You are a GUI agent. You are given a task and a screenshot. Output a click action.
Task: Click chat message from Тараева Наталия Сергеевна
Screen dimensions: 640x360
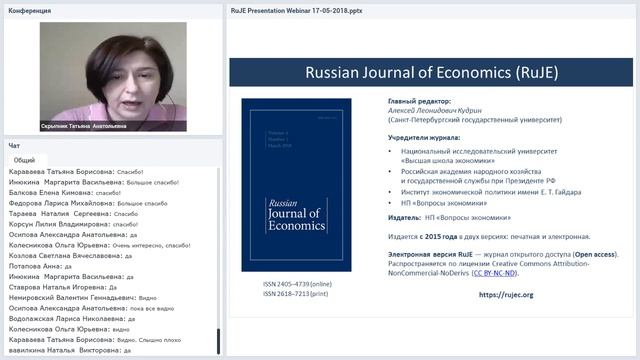[x=73, y=214]
